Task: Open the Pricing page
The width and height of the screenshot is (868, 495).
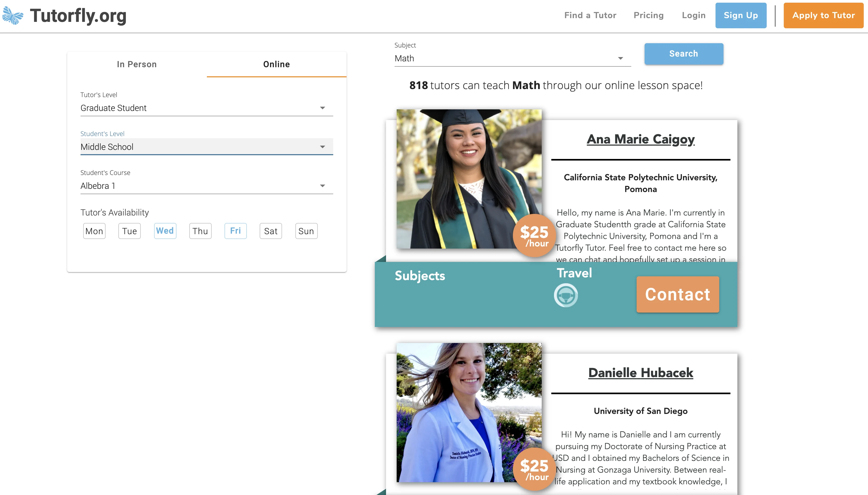Action: tap(649, 15)
